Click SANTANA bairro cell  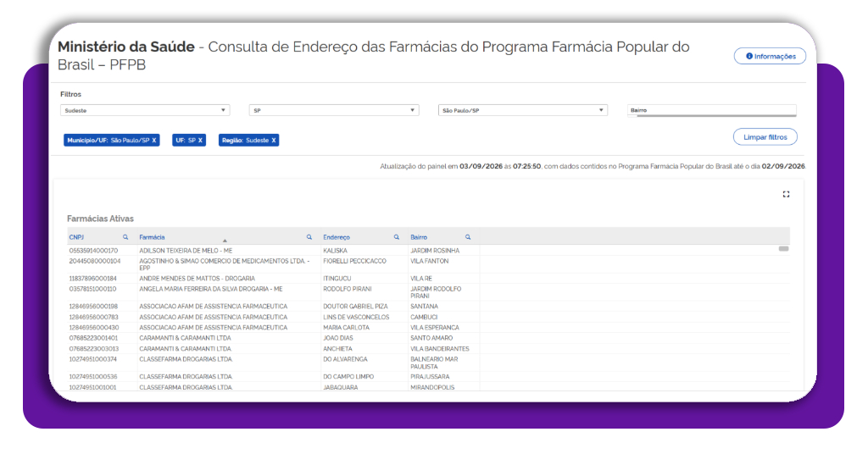click(x=424, y=307)
